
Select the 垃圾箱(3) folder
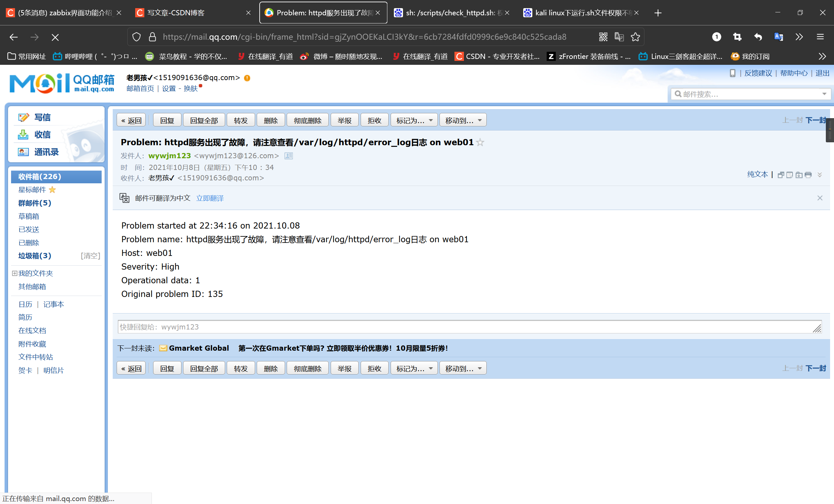click(x=35, y=256)
